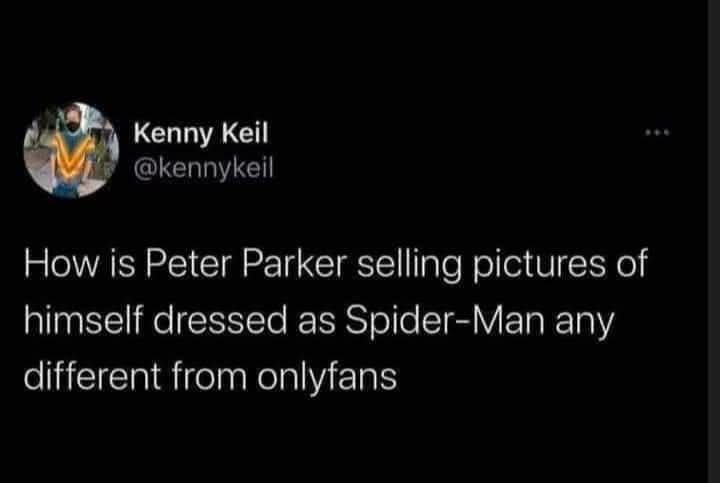This screenshot has height=483, width=720.
Task: Open the three-dot more options menu
Action: click(x=658, y=133)
